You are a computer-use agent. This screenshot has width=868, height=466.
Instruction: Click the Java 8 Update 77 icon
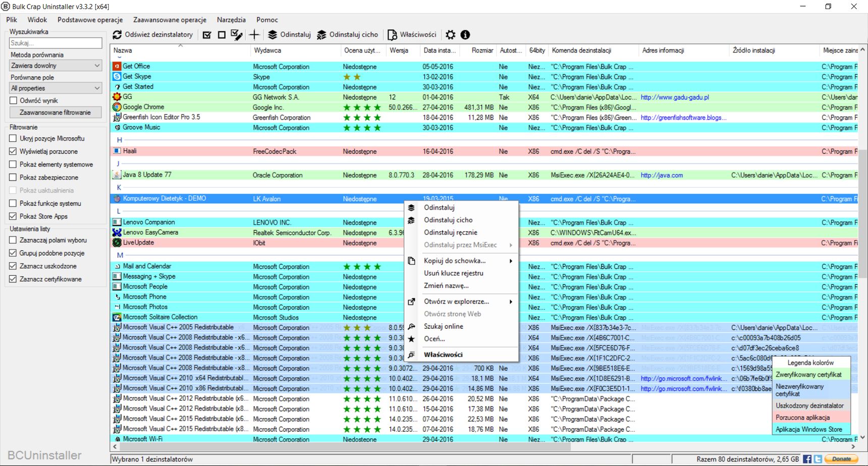117,175
